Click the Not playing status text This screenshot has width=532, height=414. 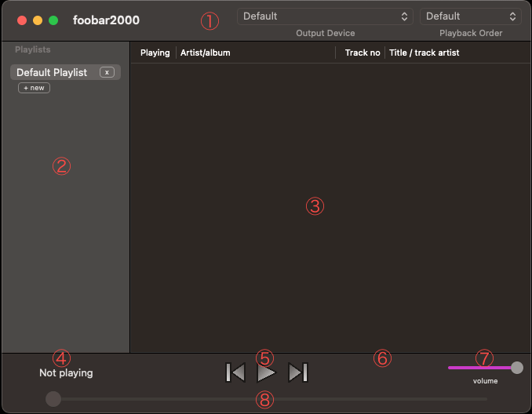point(66,373)
